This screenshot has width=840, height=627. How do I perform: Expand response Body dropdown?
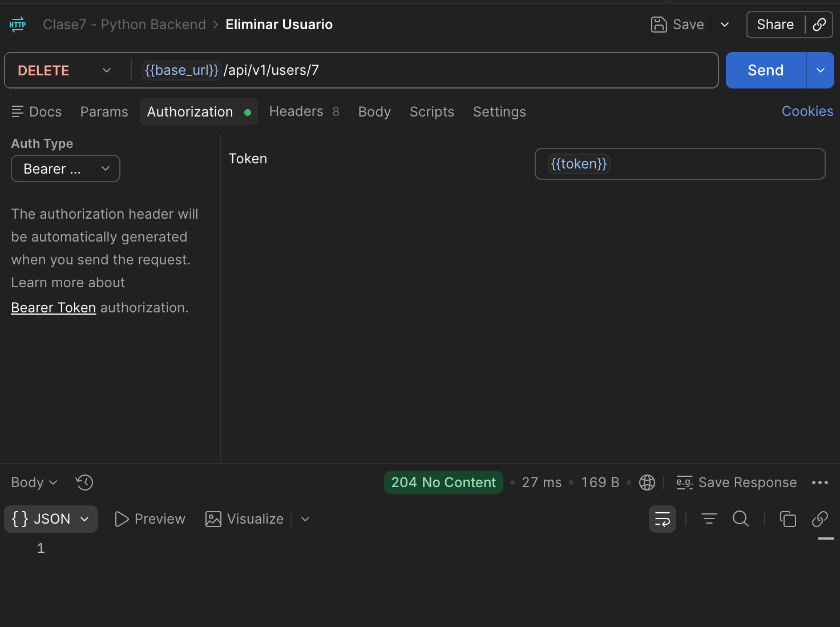point(34,483)
